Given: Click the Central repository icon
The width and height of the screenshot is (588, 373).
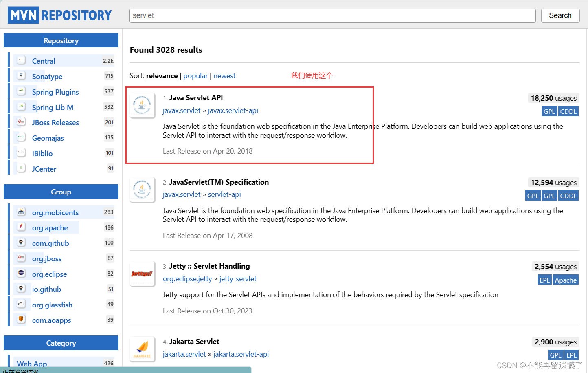Looking at the screenshot, I should pos(21,60).
